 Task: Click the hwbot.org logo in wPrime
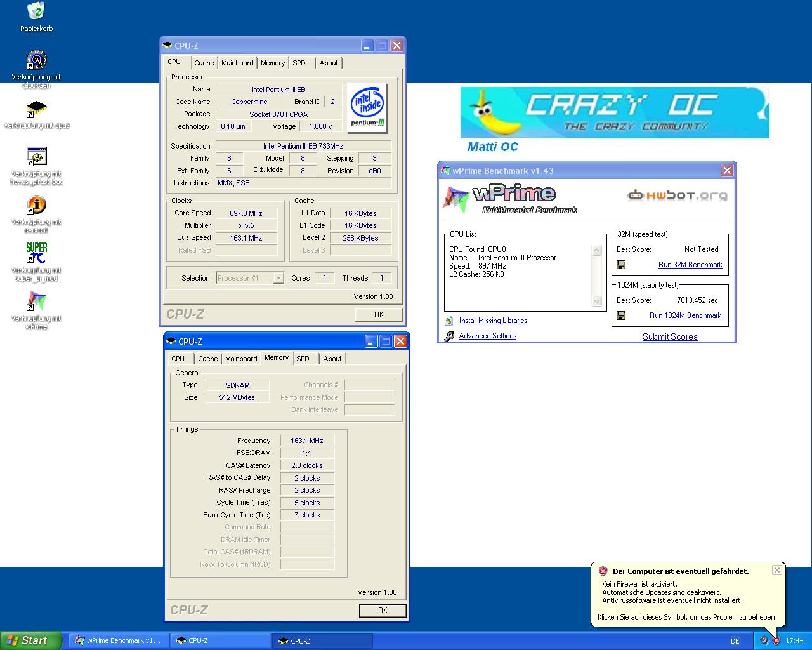click(677, 195)
